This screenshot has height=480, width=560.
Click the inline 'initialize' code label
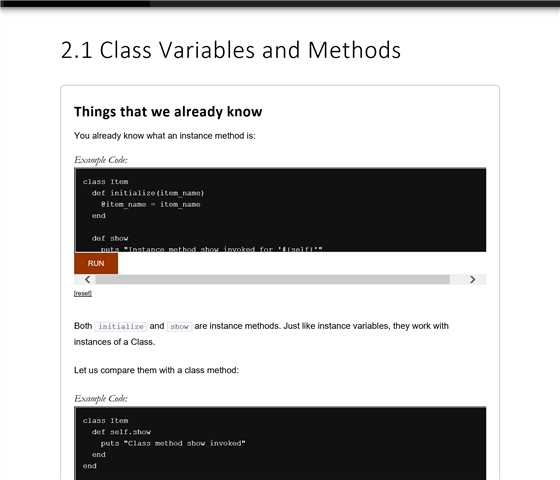pyautogui.click(x=121, y=326)
